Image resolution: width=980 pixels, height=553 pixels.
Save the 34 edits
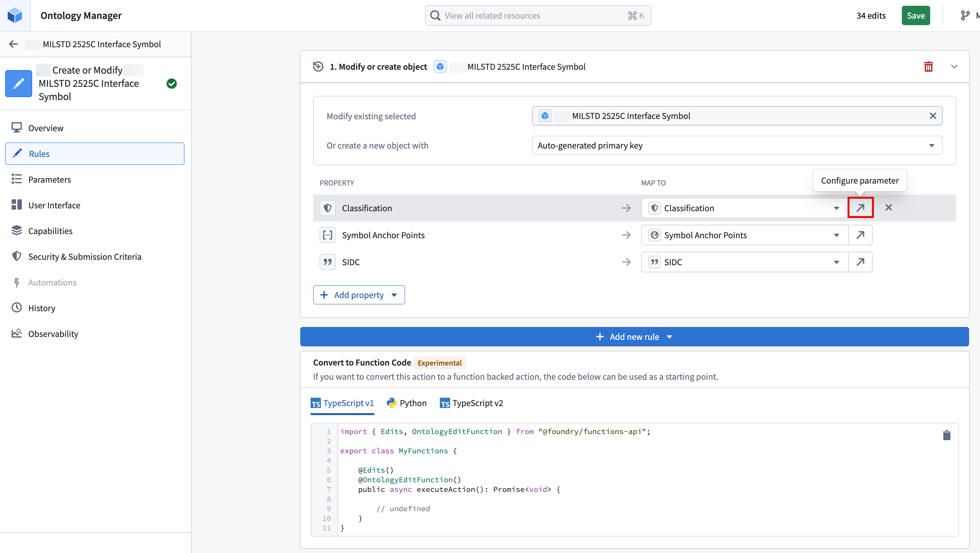[915, 16]
